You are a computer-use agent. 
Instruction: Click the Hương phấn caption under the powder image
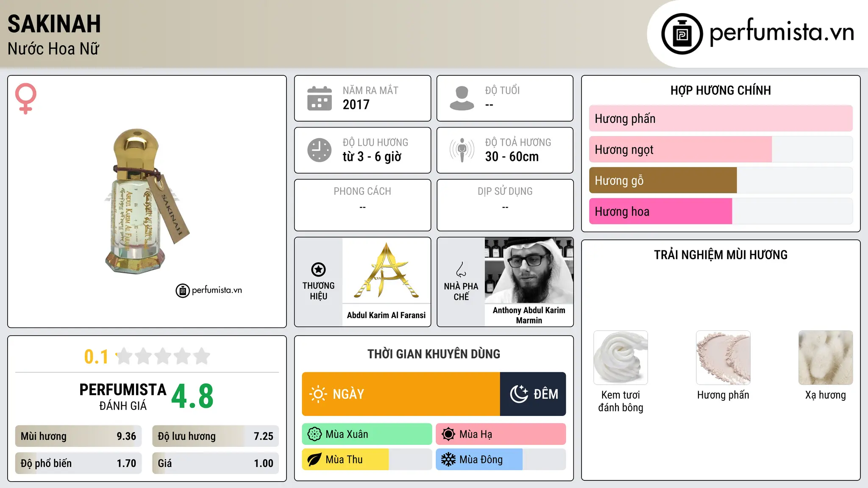tap(723, 395)
